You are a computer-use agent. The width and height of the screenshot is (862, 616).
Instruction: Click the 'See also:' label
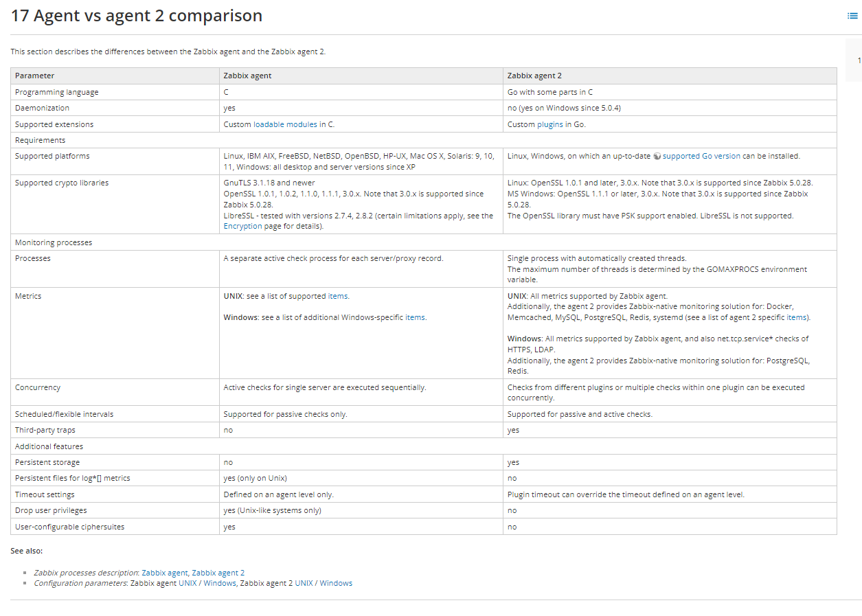click(27, 551)
